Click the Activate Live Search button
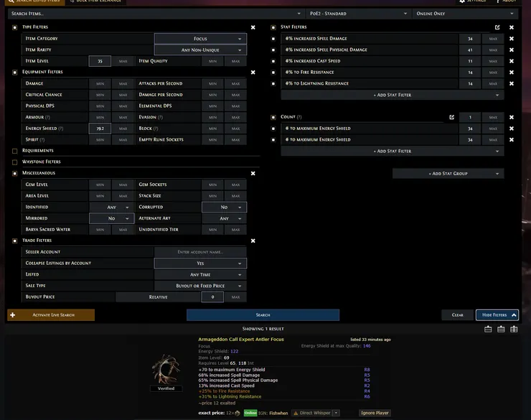The height and width of the screenshot is (420, 531). tap(51, 315)
